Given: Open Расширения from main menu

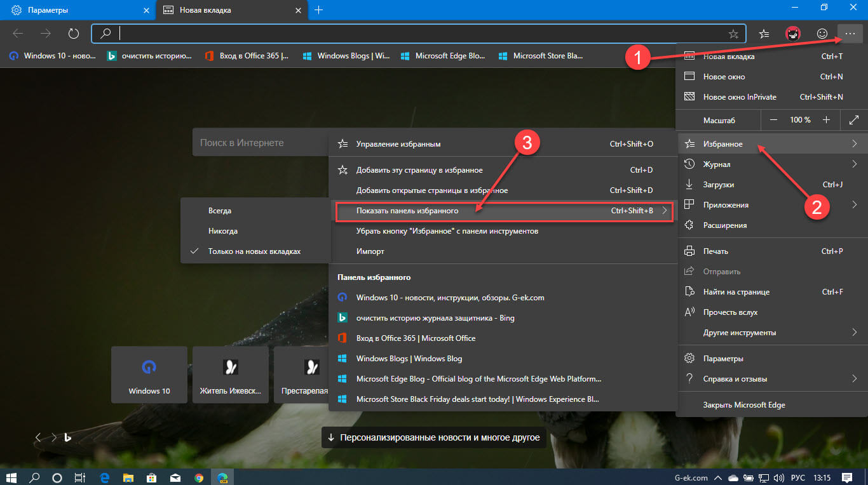Looking at the screenshot, I should point(771,225).
